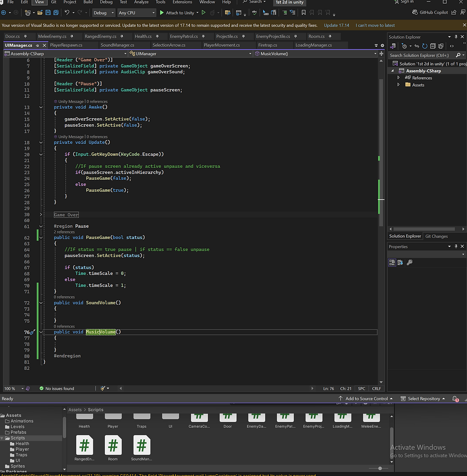This screenshot has width=467, height=476.
Task: Switch to the SoundManager.cs tab
Action: pos(117,45)
